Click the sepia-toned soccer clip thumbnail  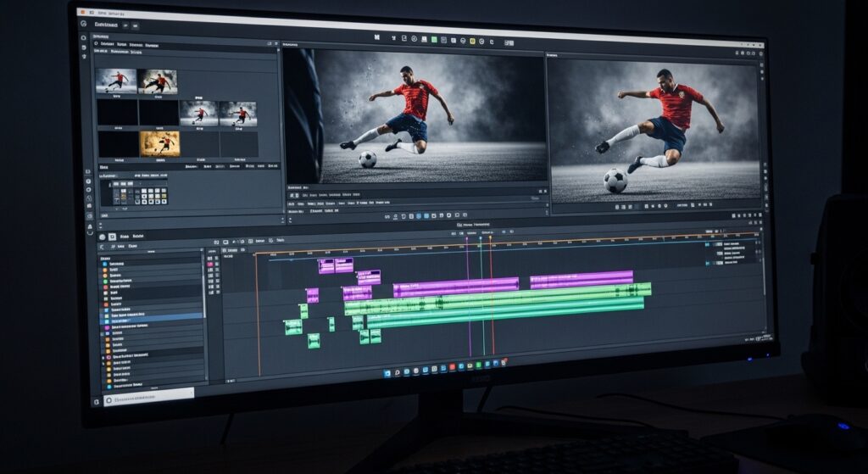tap(159, 143)
